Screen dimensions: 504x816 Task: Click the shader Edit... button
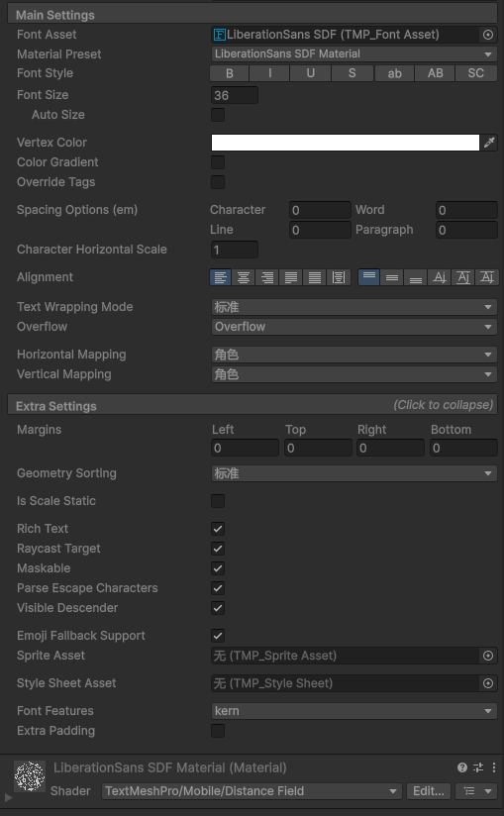click(x=429, y=791)
